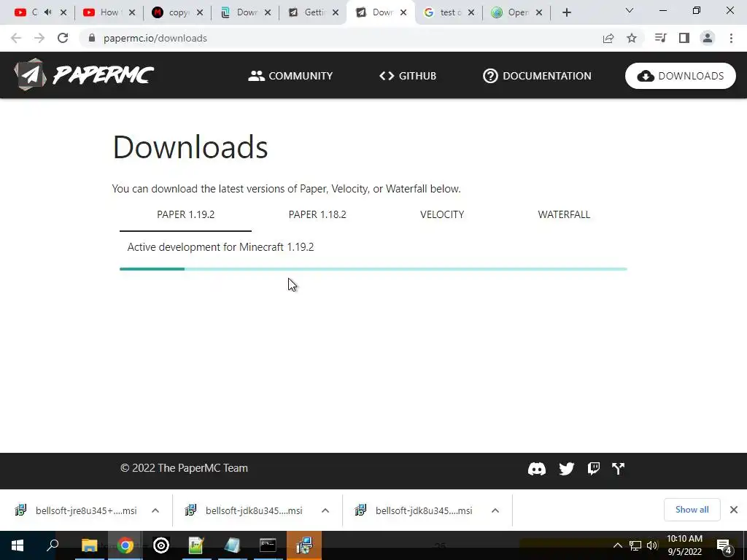
Task: Close the 'test' Google tab
Action: pos(471,12)
